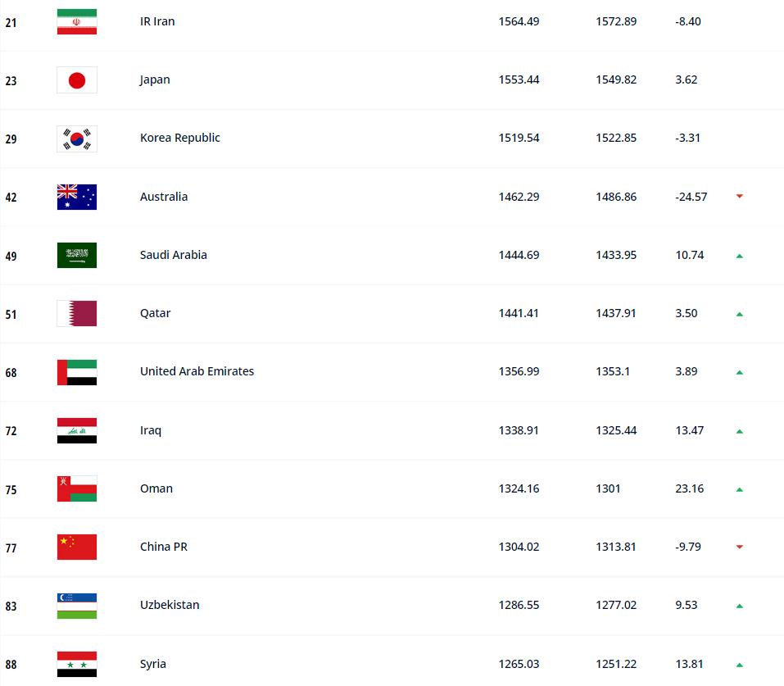
Task: Click the Iraq flag icon
Action: [x=76, y=430]
